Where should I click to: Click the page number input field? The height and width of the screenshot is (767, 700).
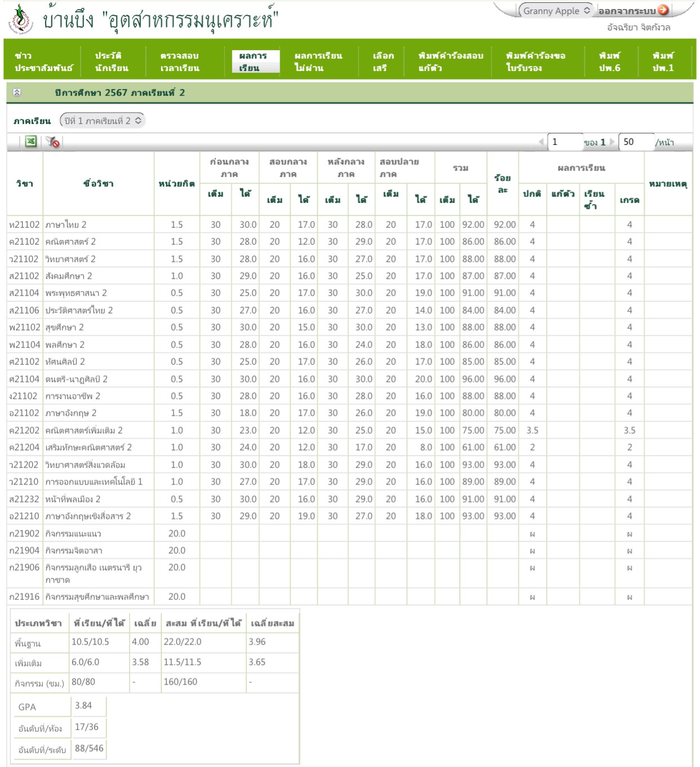click(x=565, y=142)
